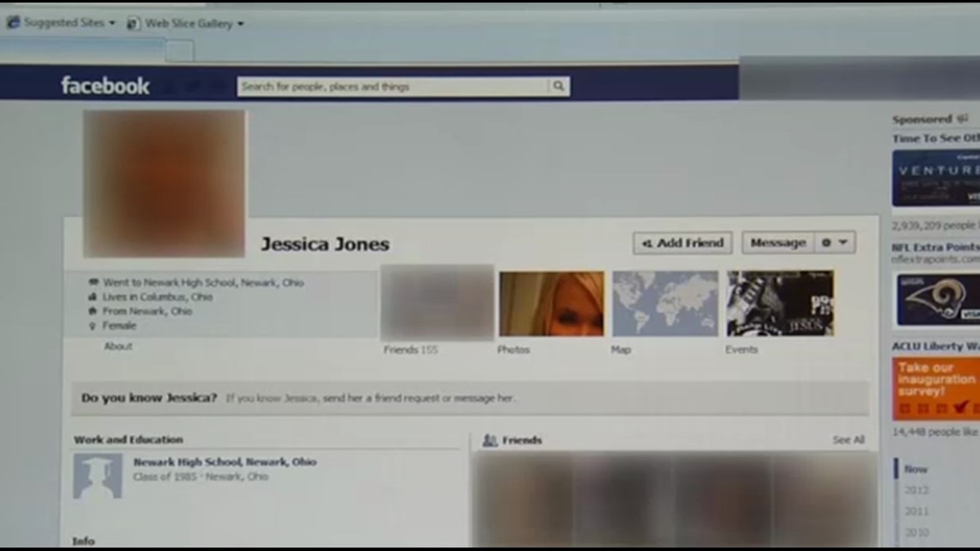Switch to the About tab
This screenshot has width=980, height=551.
pyautogui.click(x=118, y=346)
